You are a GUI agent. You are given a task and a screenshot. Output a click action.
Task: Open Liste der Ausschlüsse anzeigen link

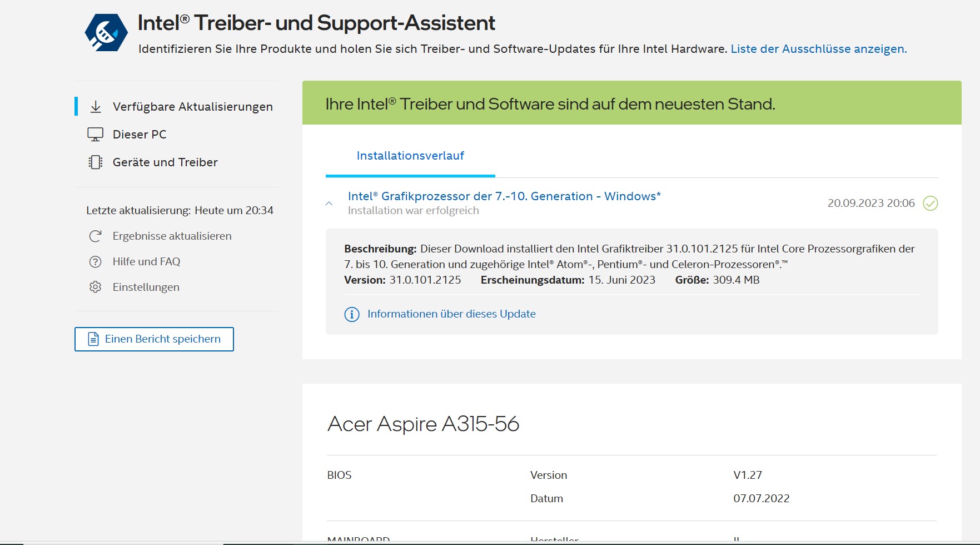[818, 49]
